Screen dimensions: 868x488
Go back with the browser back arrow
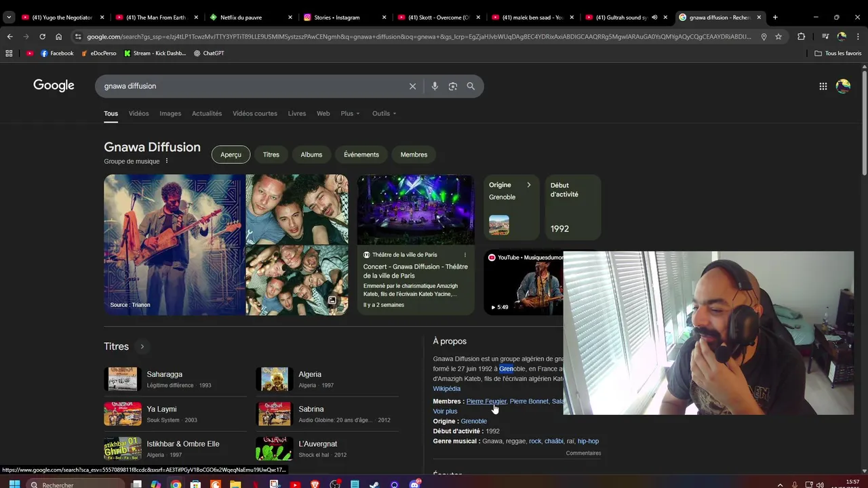click(9, 37)
